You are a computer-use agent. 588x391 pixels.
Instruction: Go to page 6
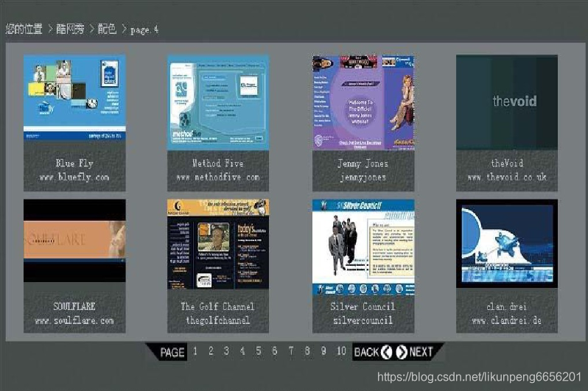point(275,351)
